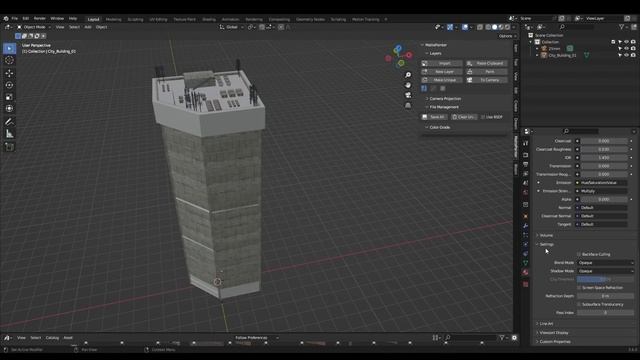The image size is (640, 360).
Task: Click the Paste Clipboard button
Action: click(x=487, y=63)
